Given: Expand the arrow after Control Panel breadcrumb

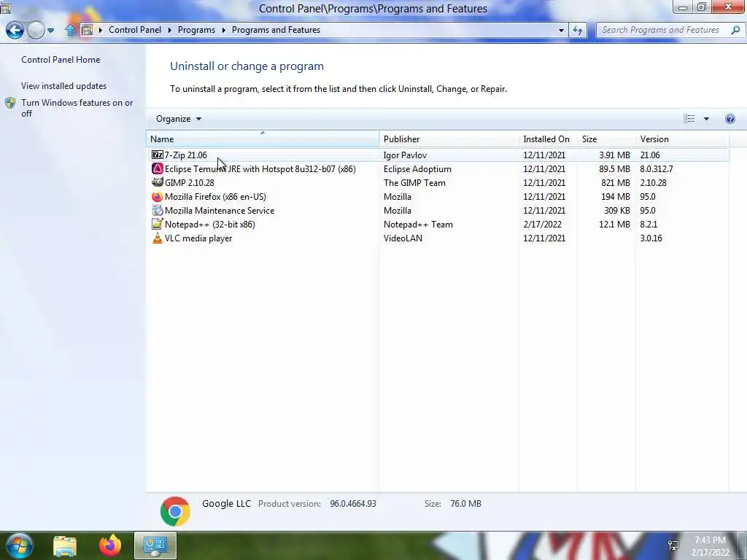Looking at the screenshot, I should pyautogui.click(x=169, y=30).
